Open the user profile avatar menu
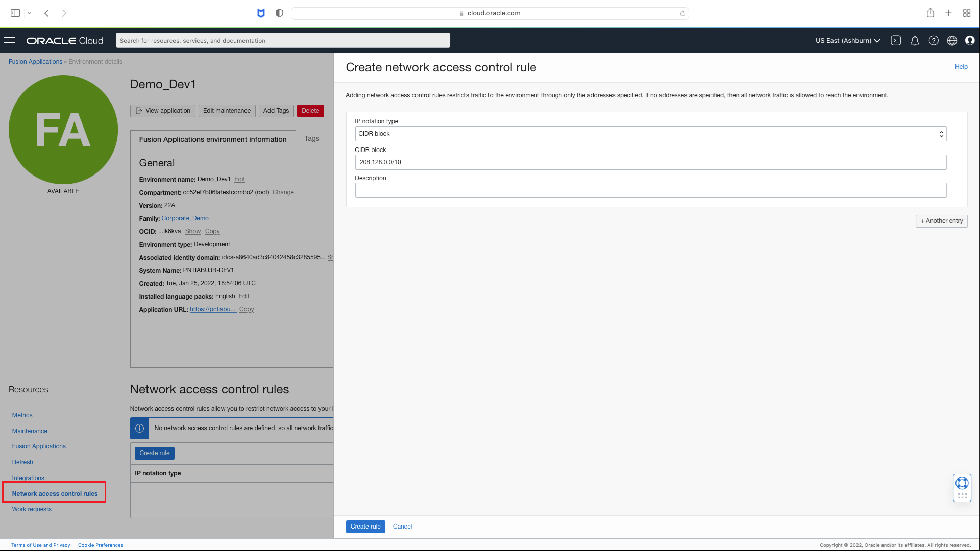Image resolution: width=980 pixels, height=551 pixels. coord(971,41)
